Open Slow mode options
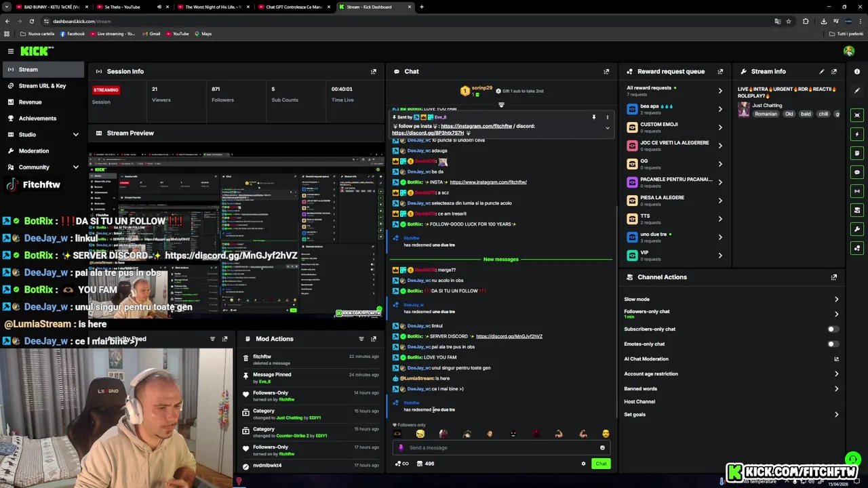The height and width of the screenshot is (488, 868). point(732,299)
